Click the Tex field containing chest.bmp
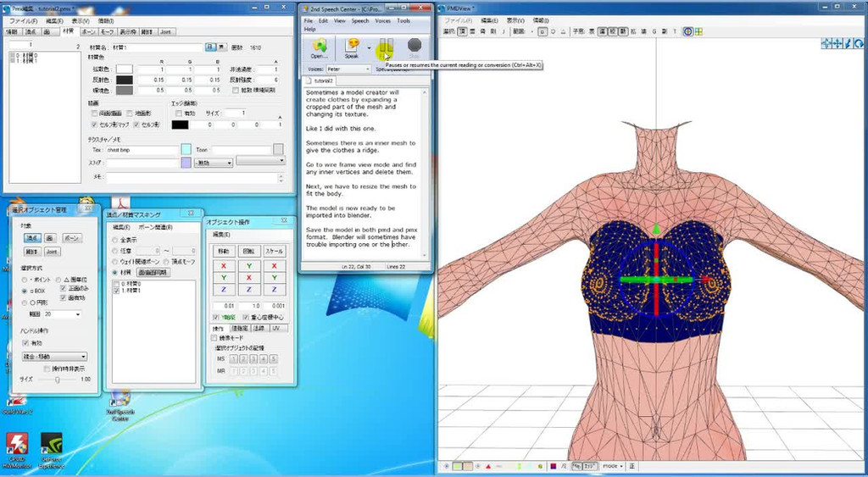This screenshot has height=477, width=868. 142,150
